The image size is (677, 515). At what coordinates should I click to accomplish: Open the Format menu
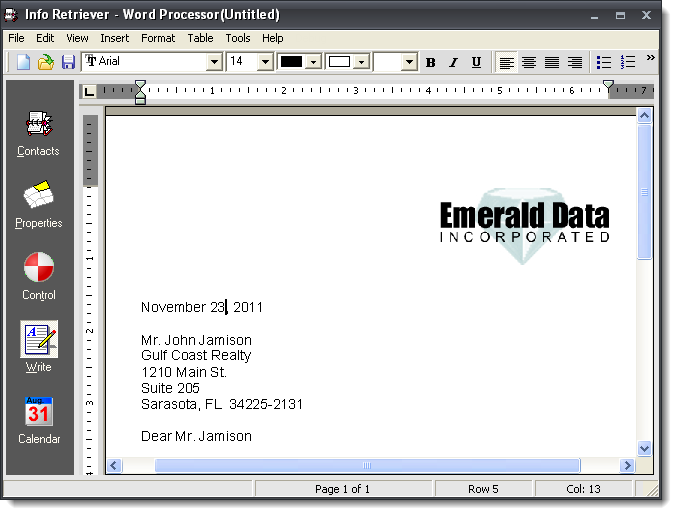(x=158, y=38)
